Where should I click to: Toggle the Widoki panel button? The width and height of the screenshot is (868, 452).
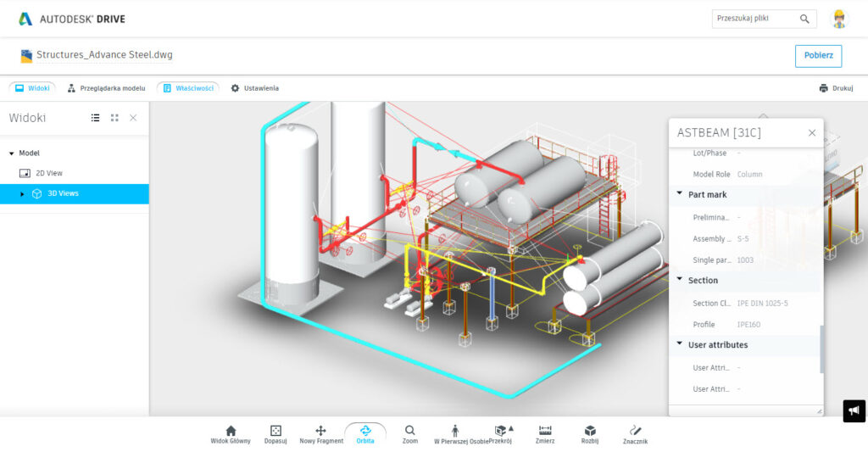coord(32,88)
